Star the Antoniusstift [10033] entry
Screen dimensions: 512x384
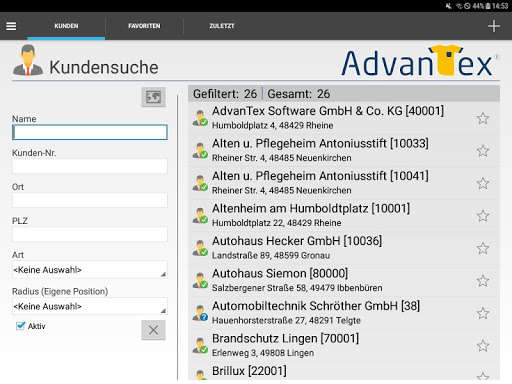tap(483, 151)
